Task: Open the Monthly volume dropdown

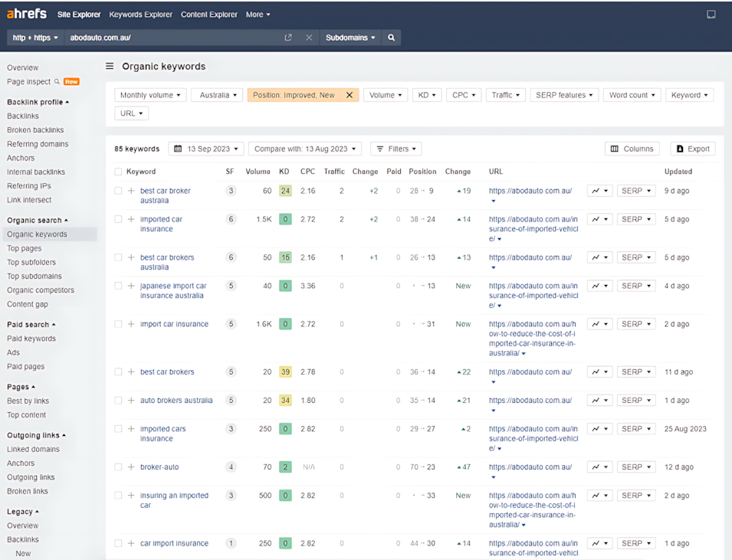Action: (x=150, y=95)
